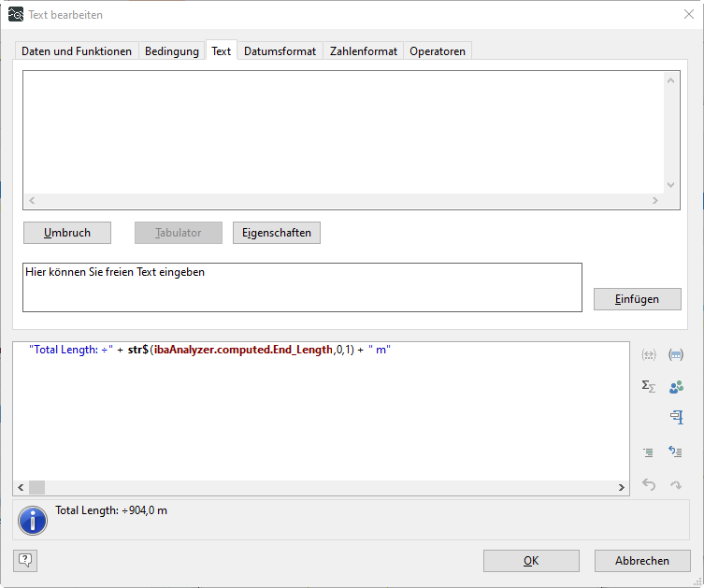
Task: Click upper list scroll up arrow
Action: (x=670, y=80)
